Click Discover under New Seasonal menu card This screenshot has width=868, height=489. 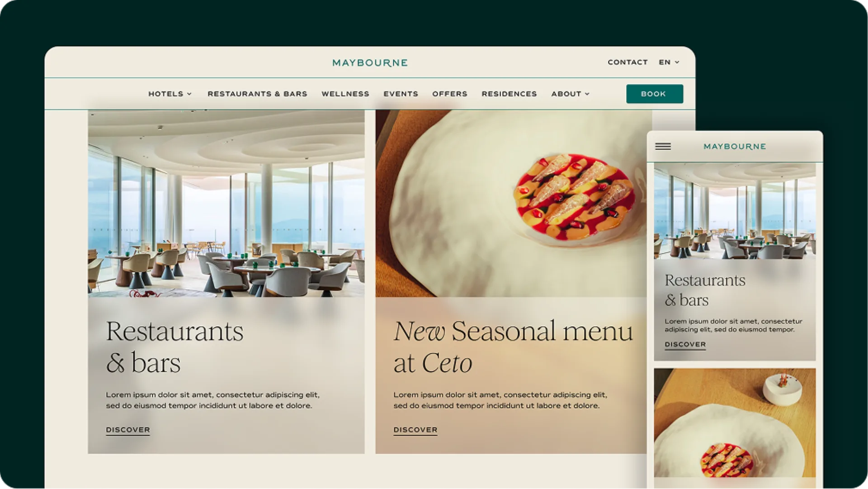coord(415,430)
